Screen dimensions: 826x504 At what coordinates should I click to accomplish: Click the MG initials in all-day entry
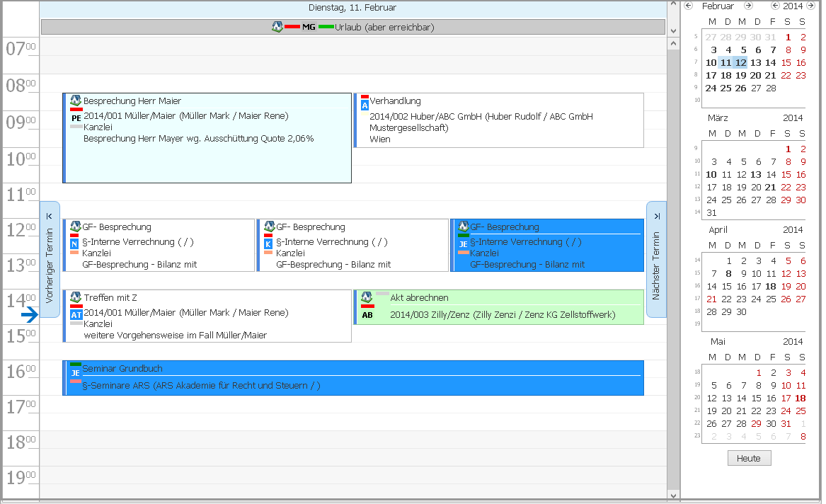tap(309, 27)
